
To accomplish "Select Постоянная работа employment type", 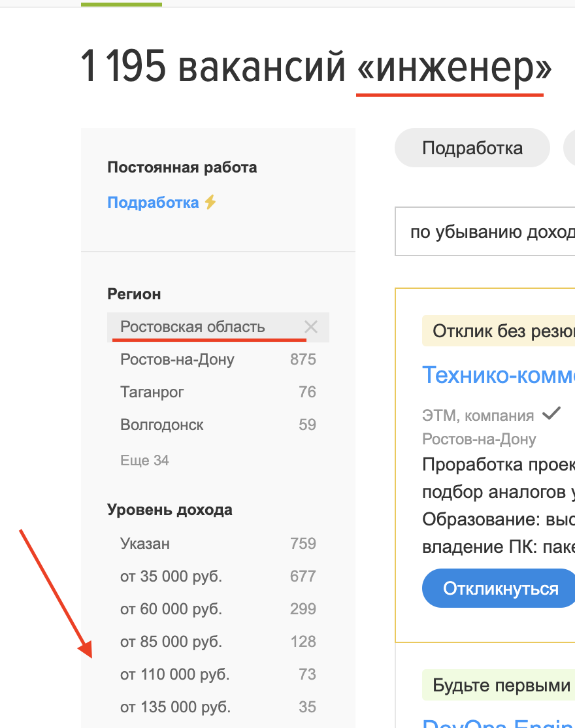I will point(182,167).
